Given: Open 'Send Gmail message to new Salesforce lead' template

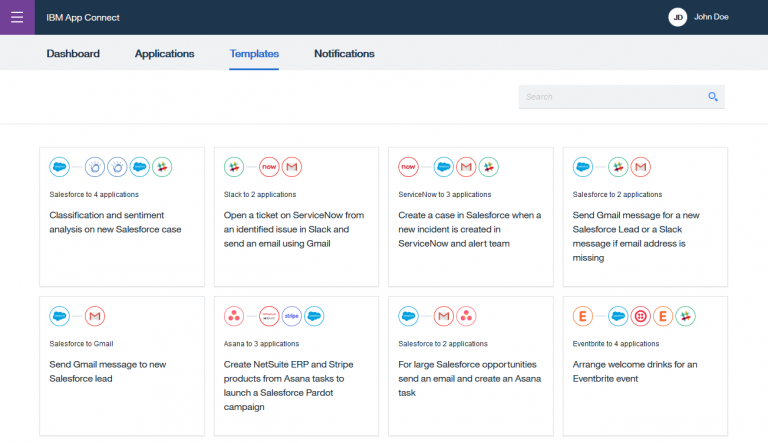Looking at the screenshot, I should tap(108, 371).
